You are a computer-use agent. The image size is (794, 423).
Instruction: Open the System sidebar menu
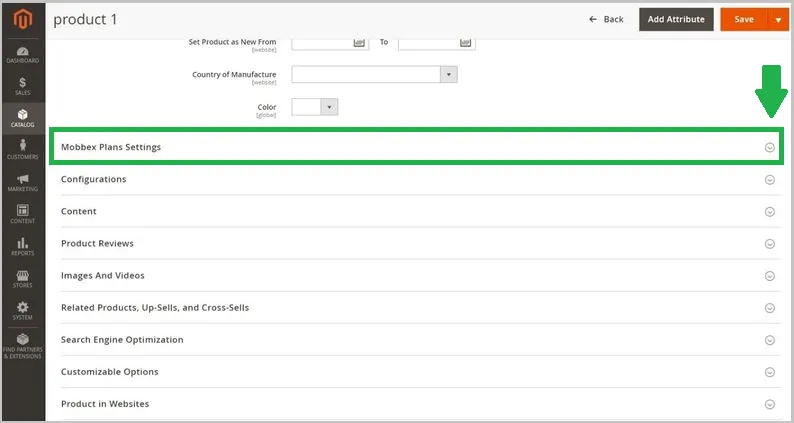point(23,311)
